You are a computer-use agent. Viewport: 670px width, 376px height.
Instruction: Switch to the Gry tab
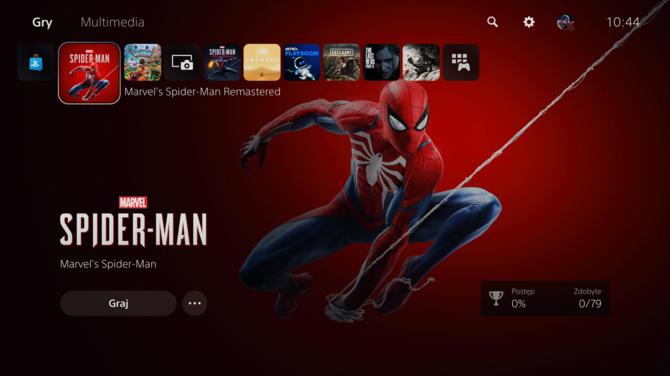click(x=42, y=22)
